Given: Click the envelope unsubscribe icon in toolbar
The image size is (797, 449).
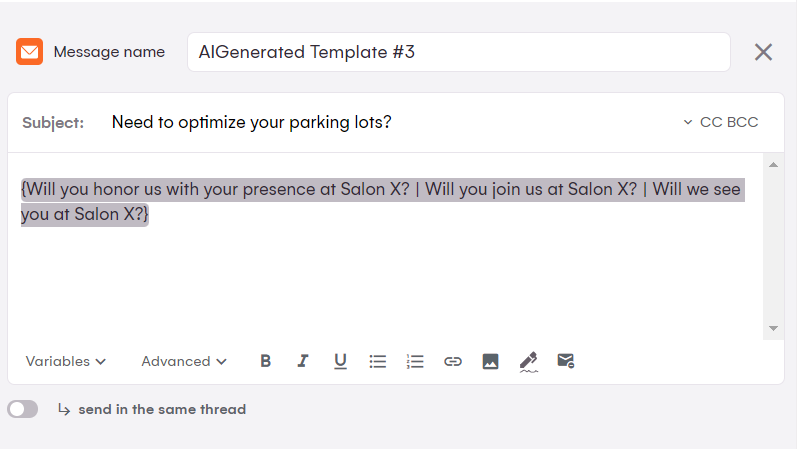Looking at the screenshot, I should click(x=566, y=361).
